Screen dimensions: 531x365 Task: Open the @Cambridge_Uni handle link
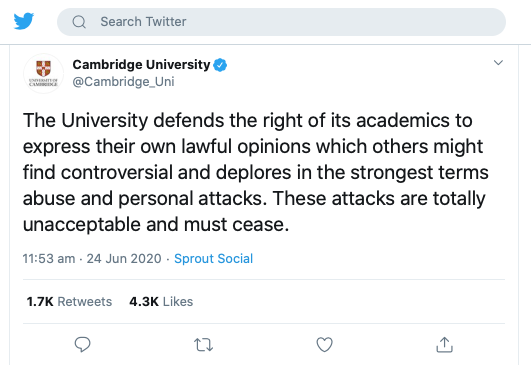(123, 82)
